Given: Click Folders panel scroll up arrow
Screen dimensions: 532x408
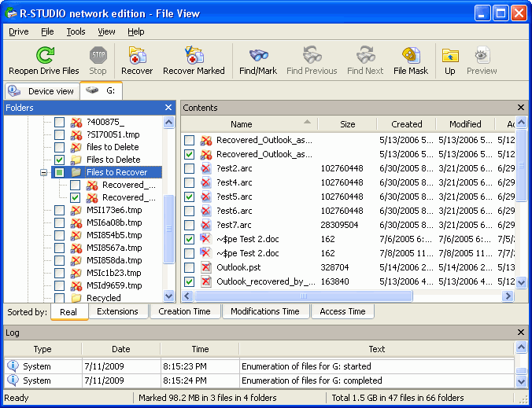Looking at the screenshot, I should (168, 122).
